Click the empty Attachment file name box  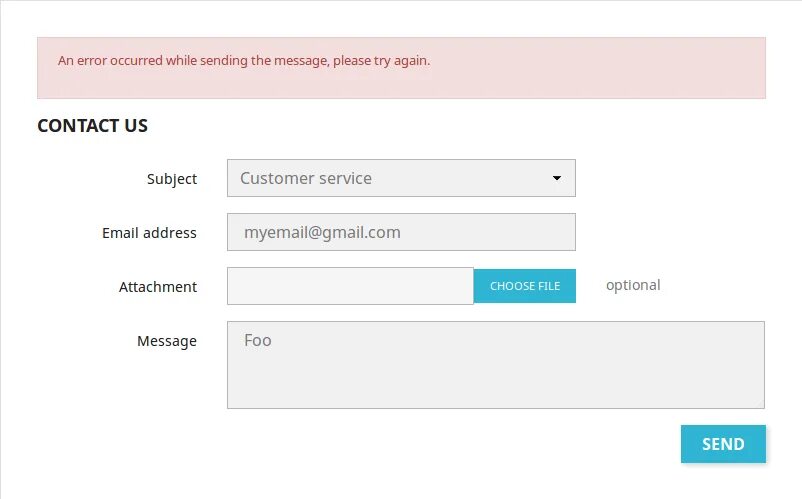coord(350,286)
